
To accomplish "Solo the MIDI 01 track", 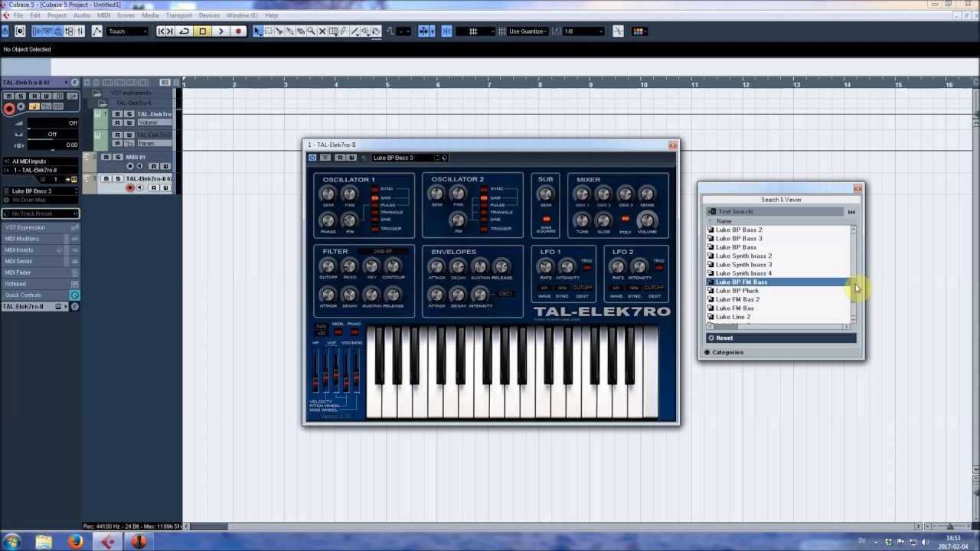I will click(118, 157).
